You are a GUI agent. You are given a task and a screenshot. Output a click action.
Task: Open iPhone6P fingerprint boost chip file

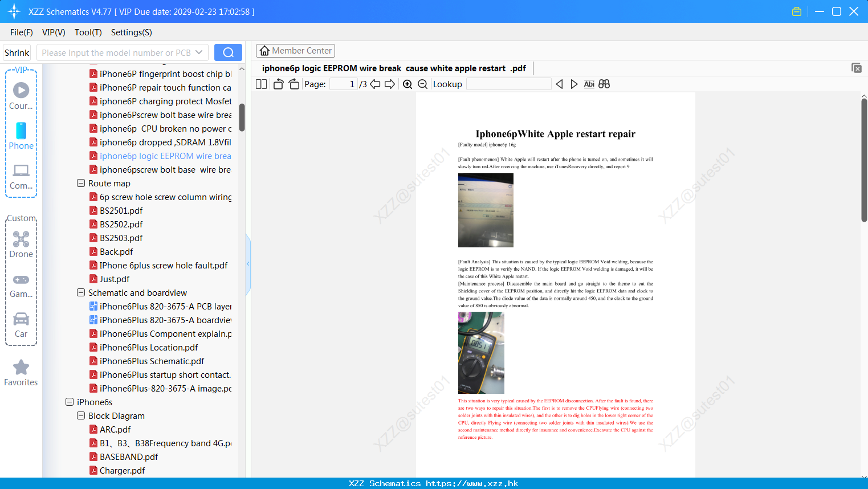tap(161, 74)
